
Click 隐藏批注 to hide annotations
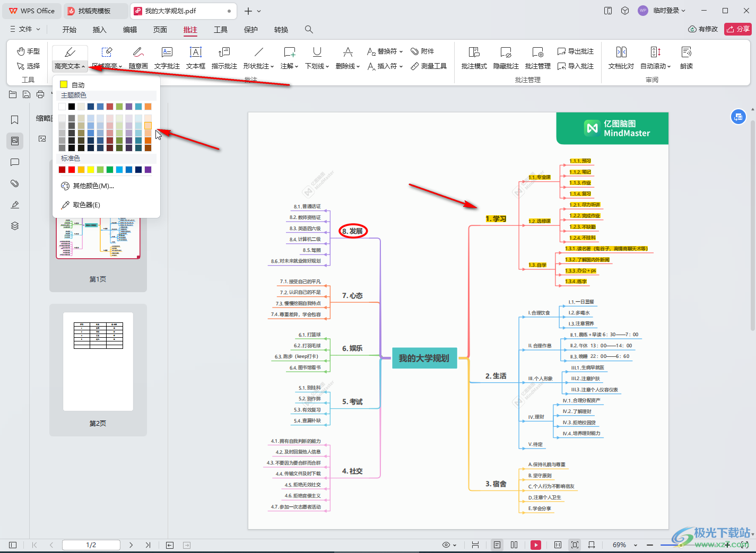[506, 58]
